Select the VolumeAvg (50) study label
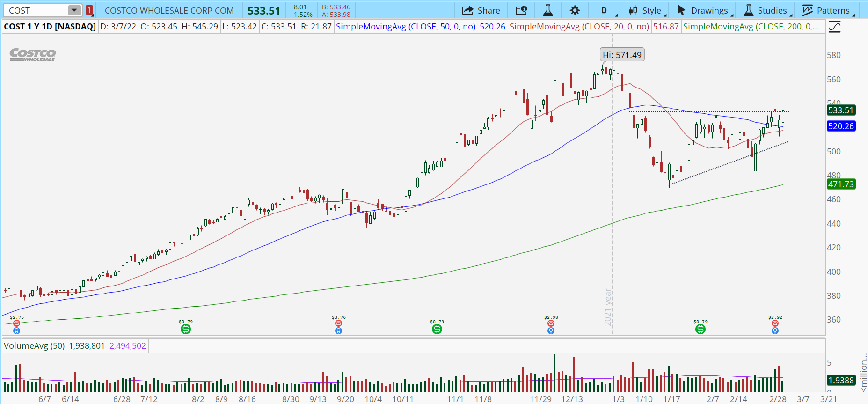 coord(34,346)
